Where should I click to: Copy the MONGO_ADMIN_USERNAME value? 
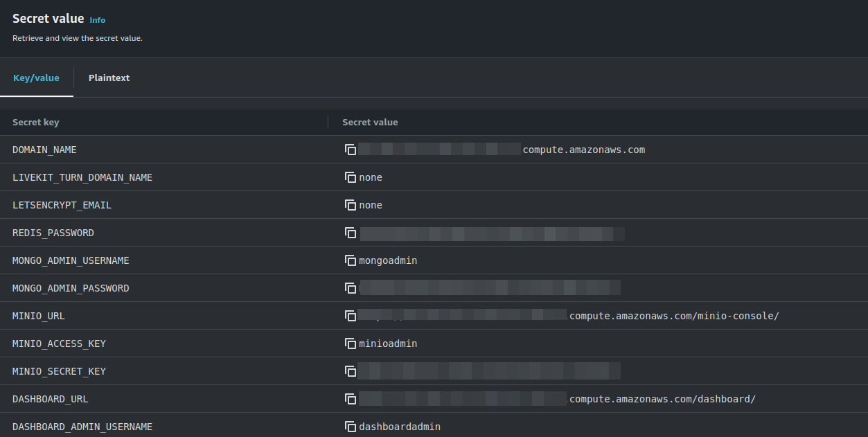click(x=351, y=260)
